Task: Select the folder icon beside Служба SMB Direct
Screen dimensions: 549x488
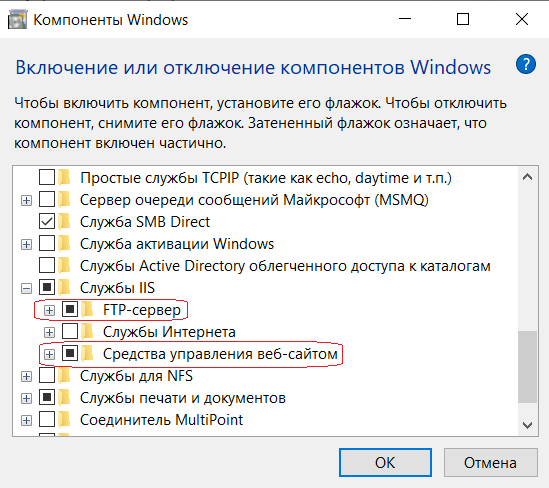Action: click(65, 222)
